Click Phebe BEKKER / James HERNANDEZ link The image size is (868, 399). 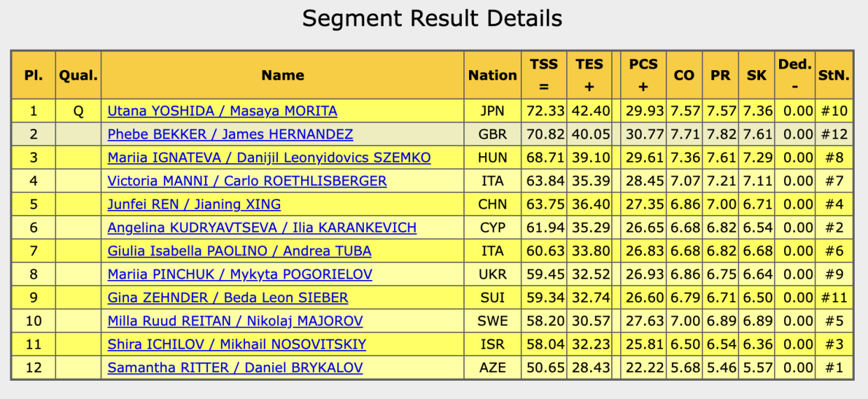(x=230, y=134)
